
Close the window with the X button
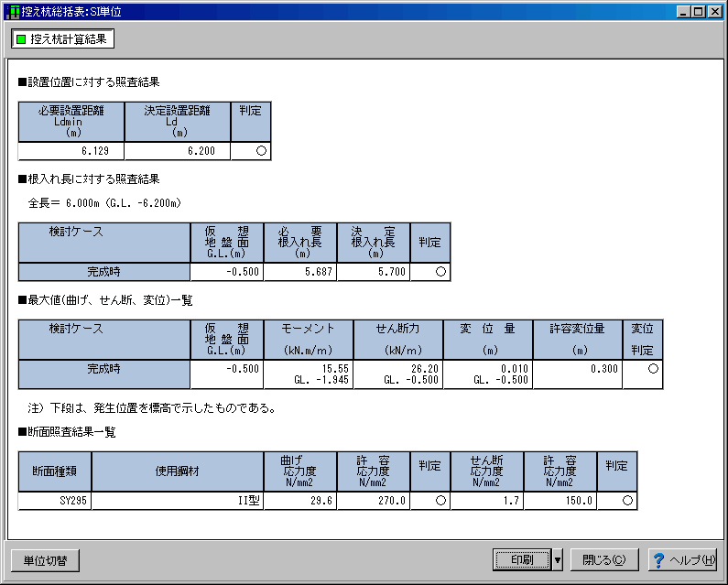tap(715, 12)
